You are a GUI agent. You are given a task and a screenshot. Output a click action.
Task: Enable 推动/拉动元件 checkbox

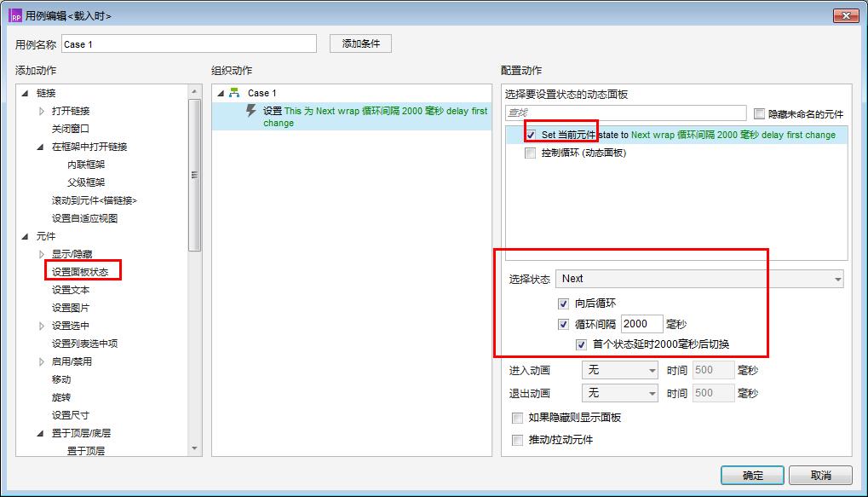(517, 440)
